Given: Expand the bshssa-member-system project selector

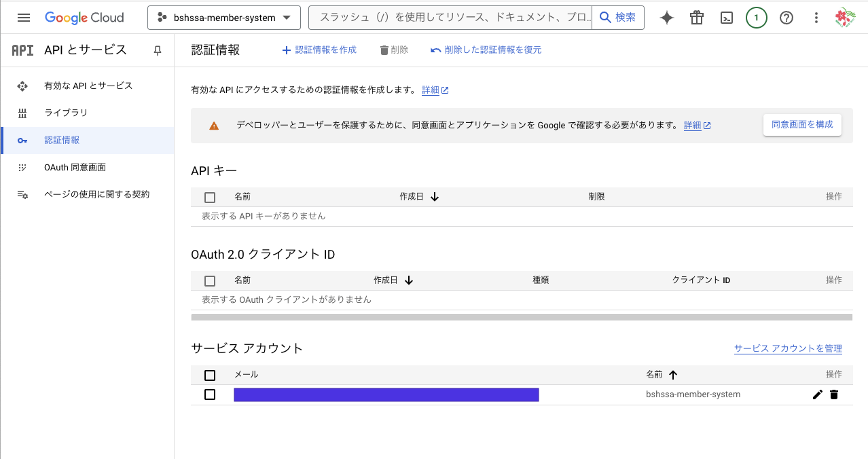Looking at the screenshot, I should point(223,18).
